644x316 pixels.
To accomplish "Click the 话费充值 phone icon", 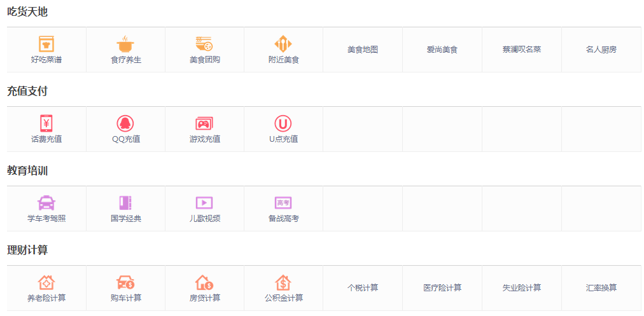I will (46, 123).
